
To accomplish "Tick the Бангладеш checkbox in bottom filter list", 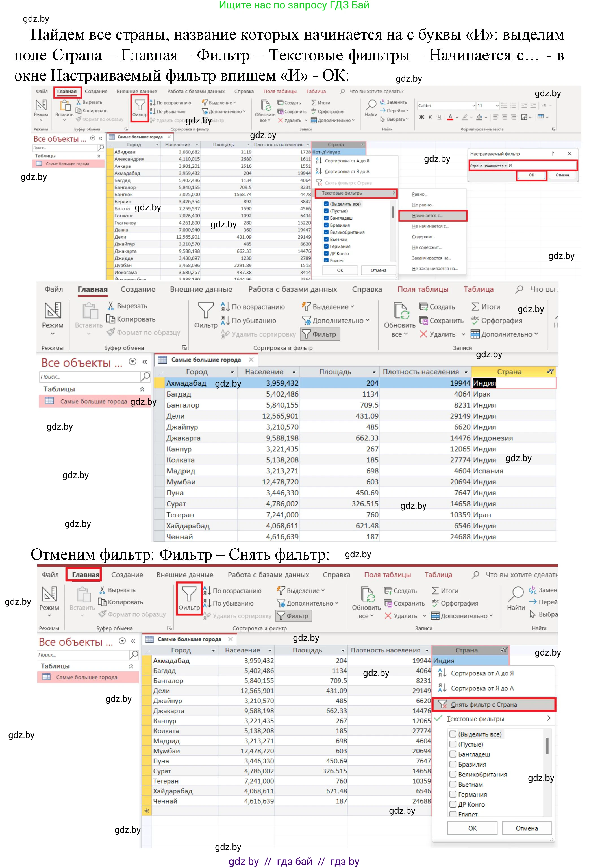I will pos(453,754).
